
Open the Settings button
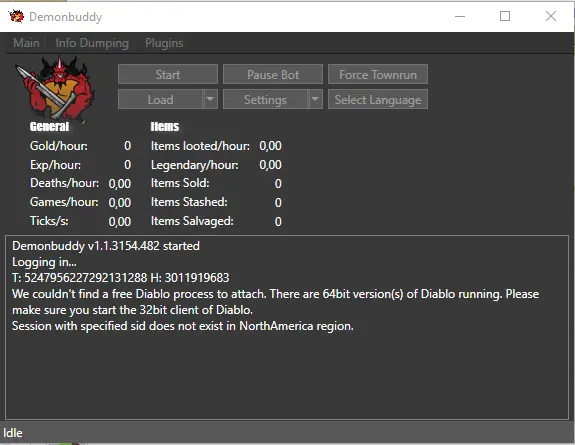[265, 99]
